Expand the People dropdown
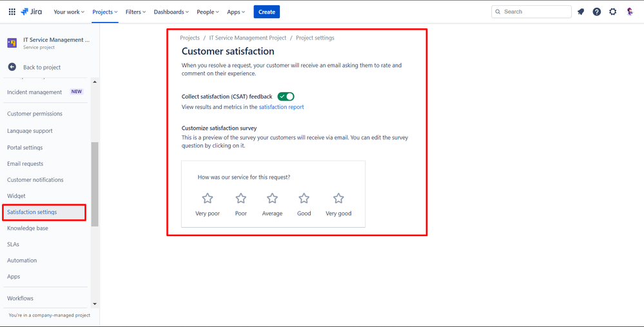This screenshot has width=644, height=327. tap(208, 12)
